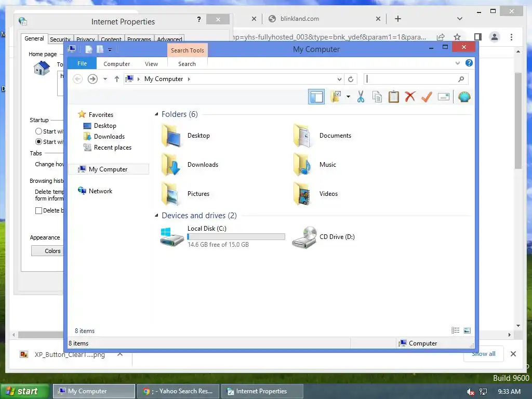
Task: Open the File ribbon tab
Action: point(82,63)
